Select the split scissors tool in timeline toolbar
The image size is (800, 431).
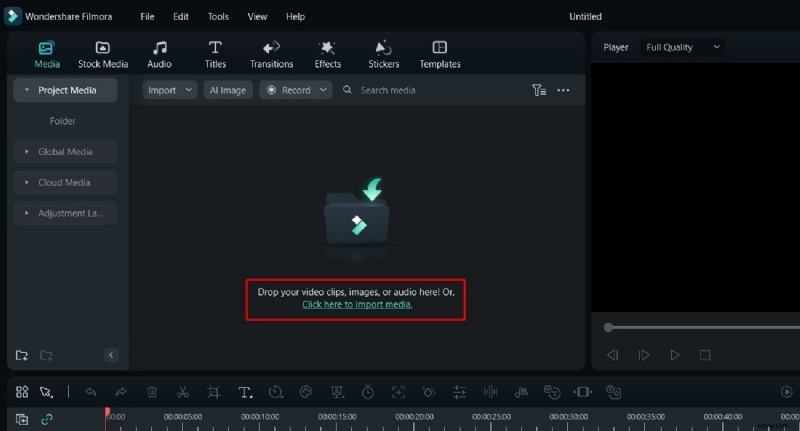click(182, 393)
